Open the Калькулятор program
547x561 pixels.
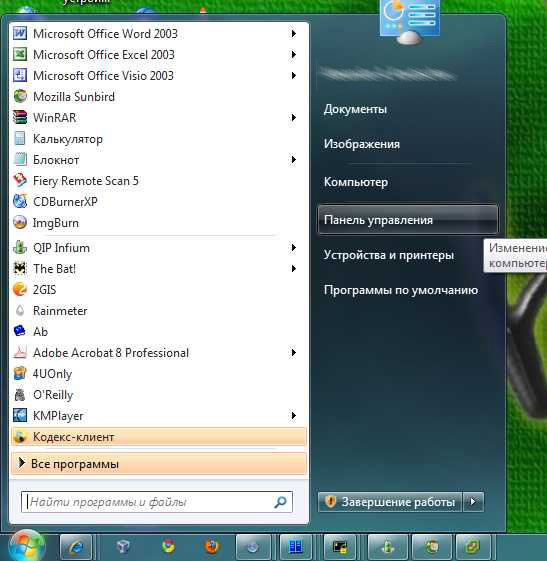click(158, 139)
